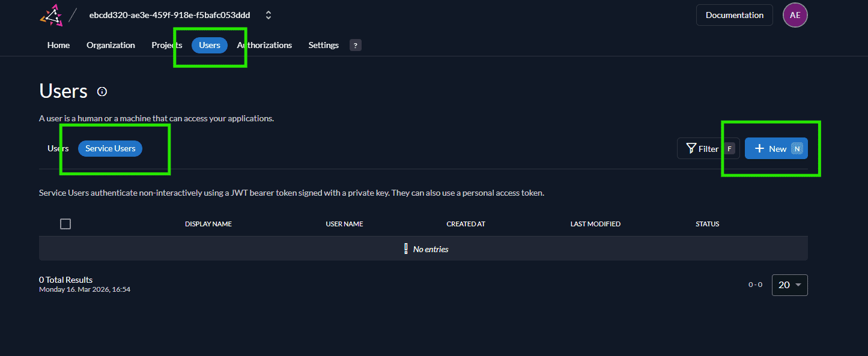
Task: Click the N shortcut badge inside New button
Action: tap(797, 148)
